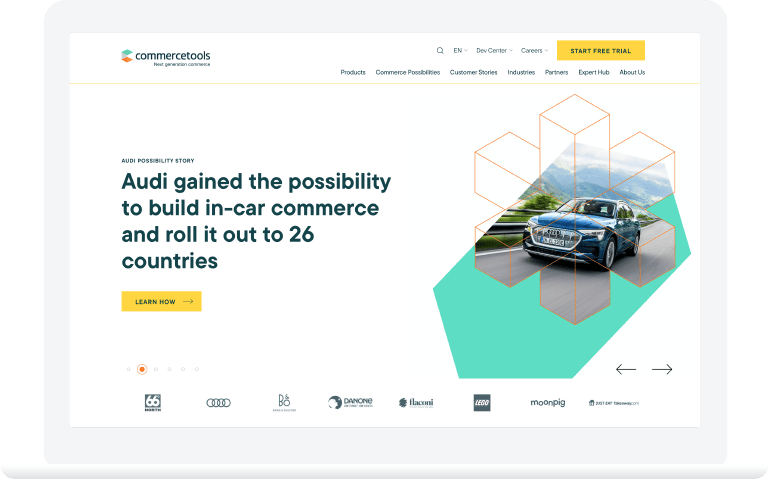
Task: Open the Customer Stories menu
Action: [x=474, y=72]
